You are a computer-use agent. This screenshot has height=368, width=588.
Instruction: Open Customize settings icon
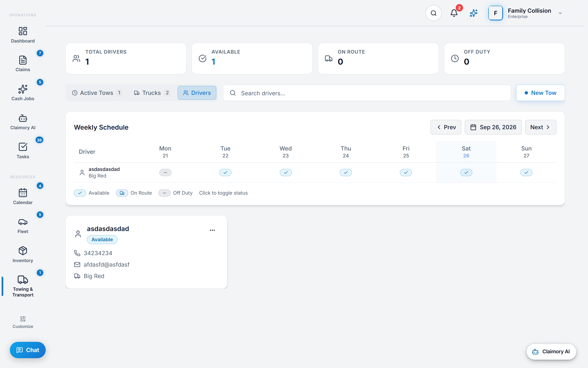[x=23, y=322]
